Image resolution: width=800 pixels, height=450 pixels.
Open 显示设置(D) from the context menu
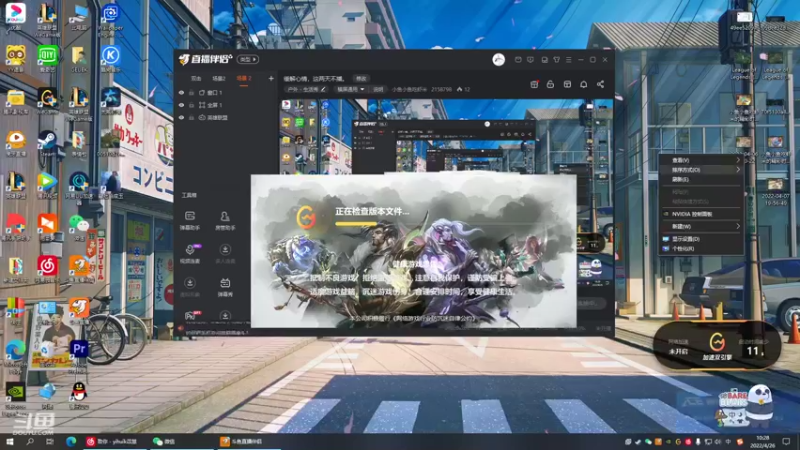(702, 239)
